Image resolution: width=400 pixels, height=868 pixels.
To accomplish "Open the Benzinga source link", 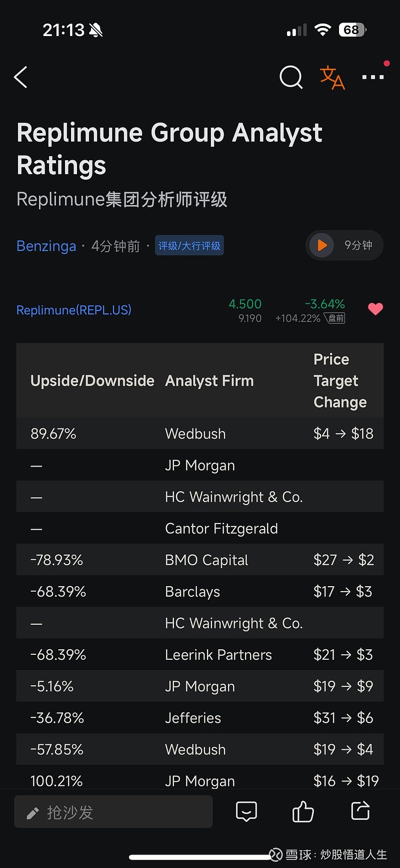I will click(46, 246).
